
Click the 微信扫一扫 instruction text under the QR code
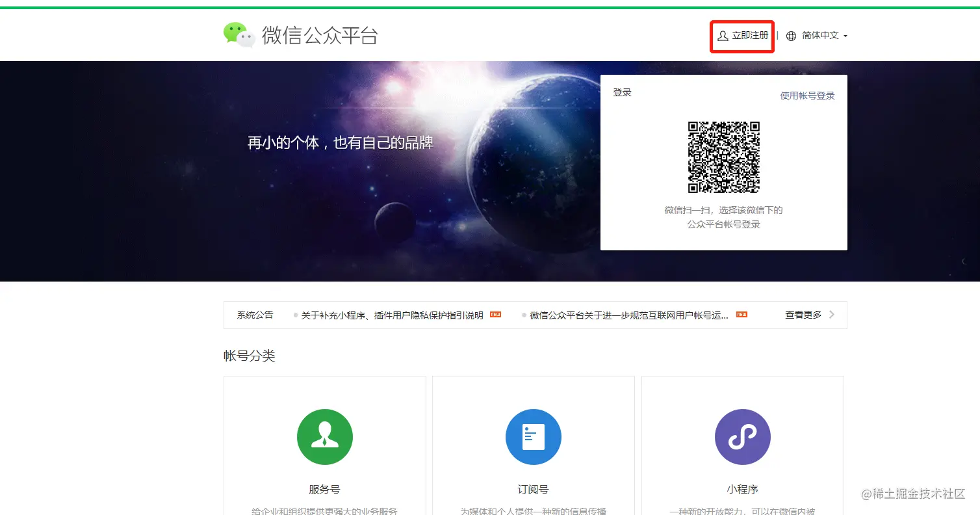pos(724,217)
